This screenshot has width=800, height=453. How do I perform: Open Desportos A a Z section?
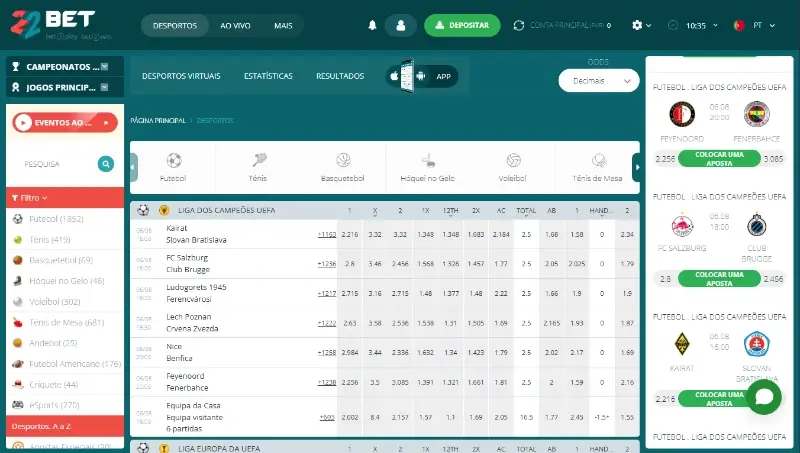coord(65,426)
